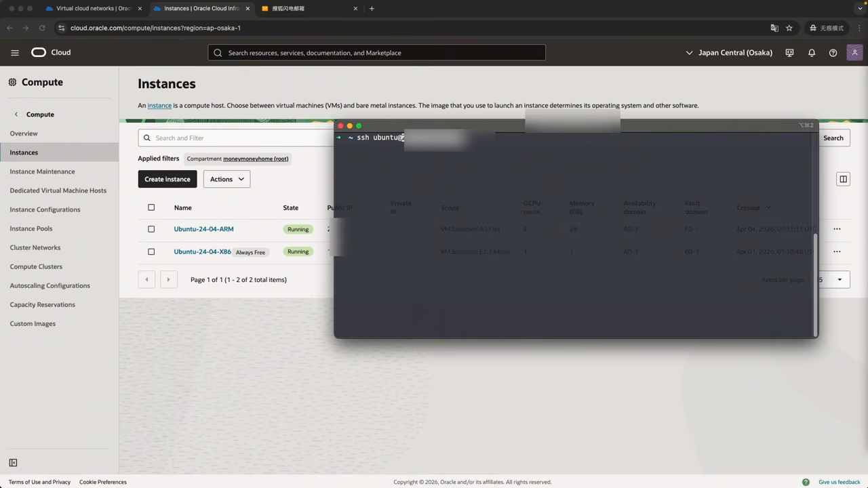Check the Ubuntu-24-04-ARM row checkbox
The height and width of the screenshot is (488, 868).
pos(151,229)
